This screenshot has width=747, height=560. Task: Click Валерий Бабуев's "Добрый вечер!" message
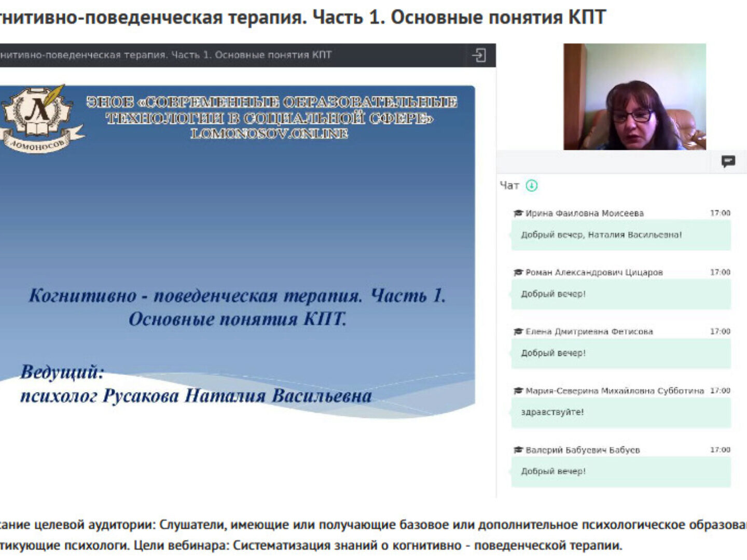click(x=553, y=471)
